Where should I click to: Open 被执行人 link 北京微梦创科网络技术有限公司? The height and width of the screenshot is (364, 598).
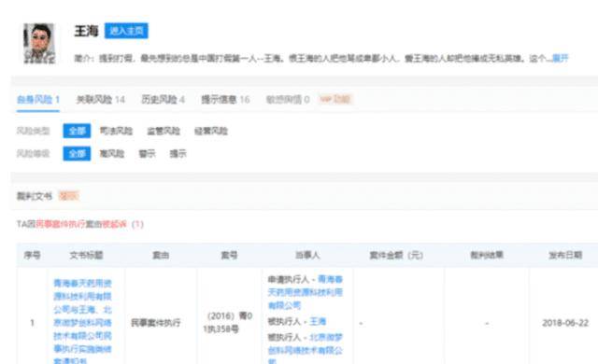306,348
